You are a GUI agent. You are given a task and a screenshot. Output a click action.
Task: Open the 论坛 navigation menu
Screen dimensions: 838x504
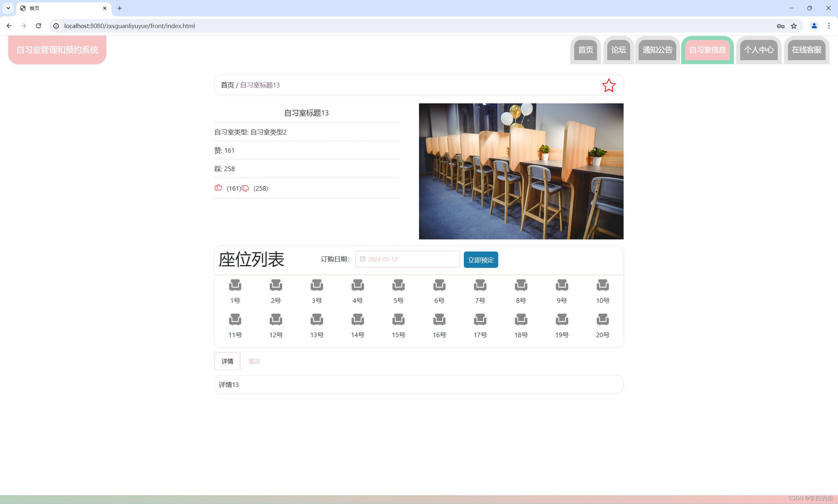point(618,50)
